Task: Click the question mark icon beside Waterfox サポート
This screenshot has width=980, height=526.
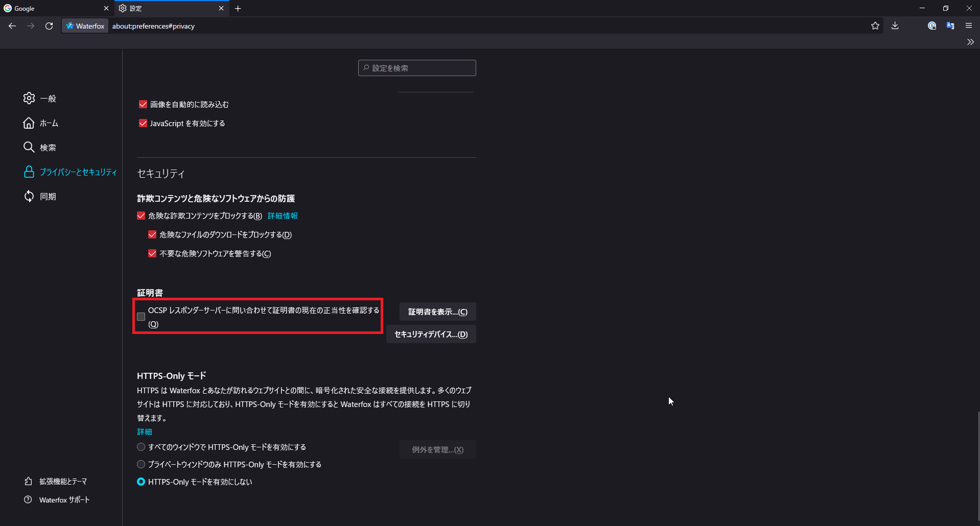Action: click(28, 500)
